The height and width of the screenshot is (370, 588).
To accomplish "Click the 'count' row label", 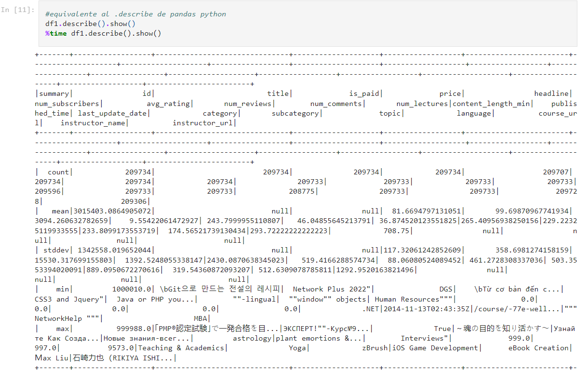I will point(58,172).
